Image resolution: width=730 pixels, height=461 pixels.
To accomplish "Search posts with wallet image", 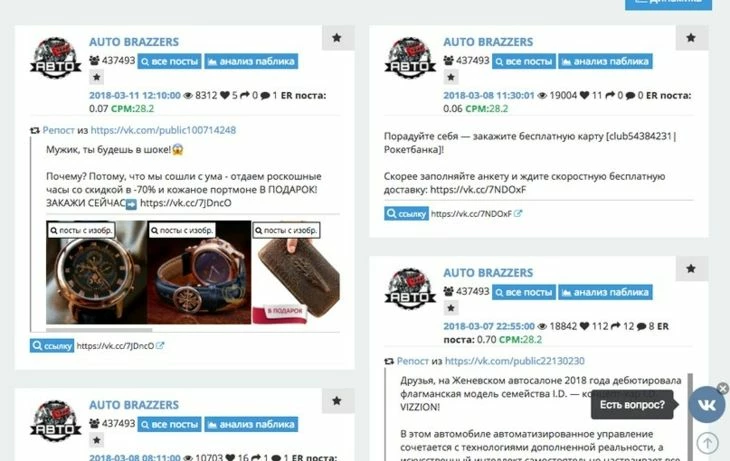I will pyautogui.click(x=286, y=230).
